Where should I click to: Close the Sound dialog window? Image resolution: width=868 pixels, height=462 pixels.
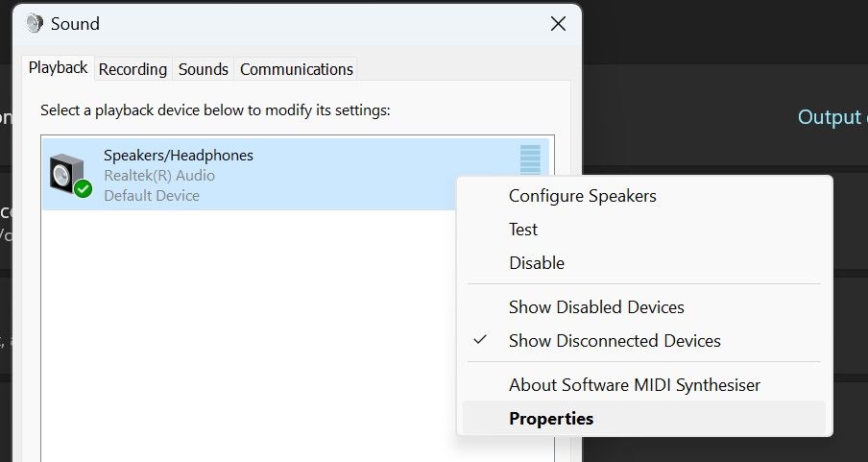pyautogui.click(x=558, y=24)
